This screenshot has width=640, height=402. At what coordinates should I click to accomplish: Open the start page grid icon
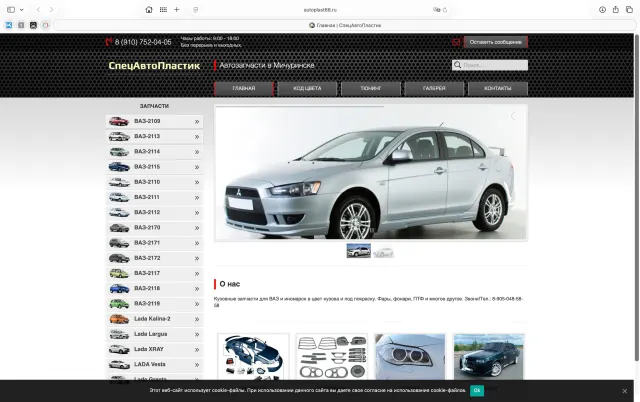[x=163, y=9]
